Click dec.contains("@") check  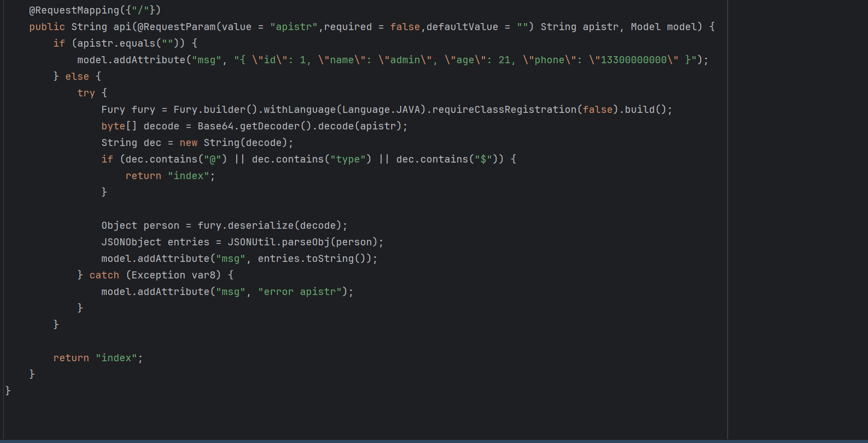[177, 159]
